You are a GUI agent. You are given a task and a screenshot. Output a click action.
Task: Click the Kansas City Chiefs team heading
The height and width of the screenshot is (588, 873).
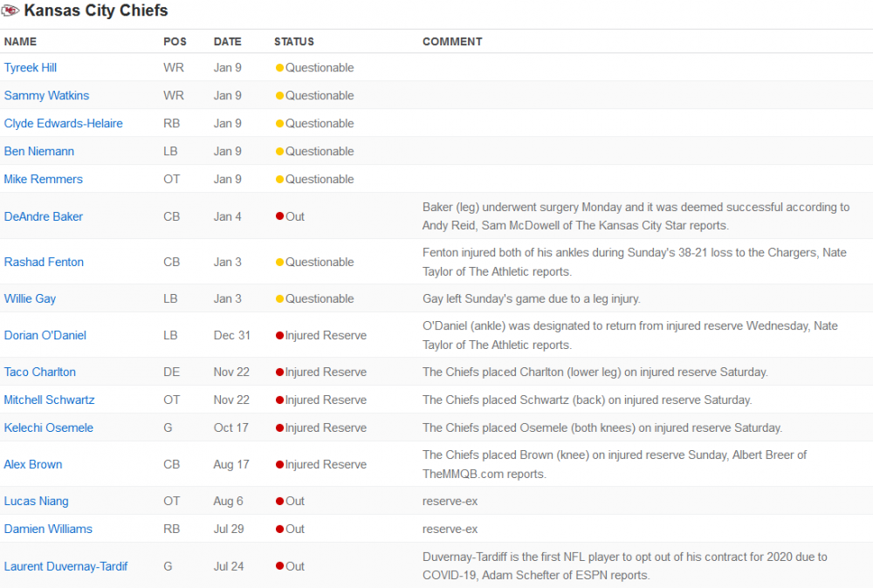coord(96,10)
